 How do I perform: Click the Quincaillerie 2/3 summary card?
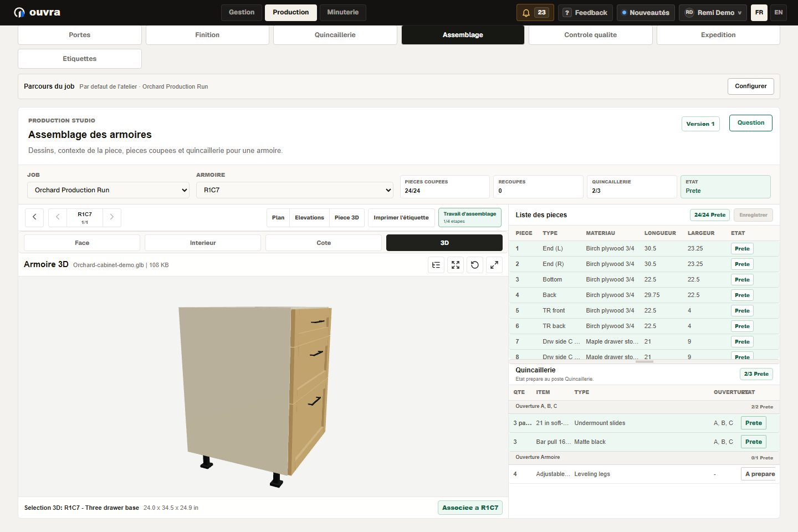[632, 187]
